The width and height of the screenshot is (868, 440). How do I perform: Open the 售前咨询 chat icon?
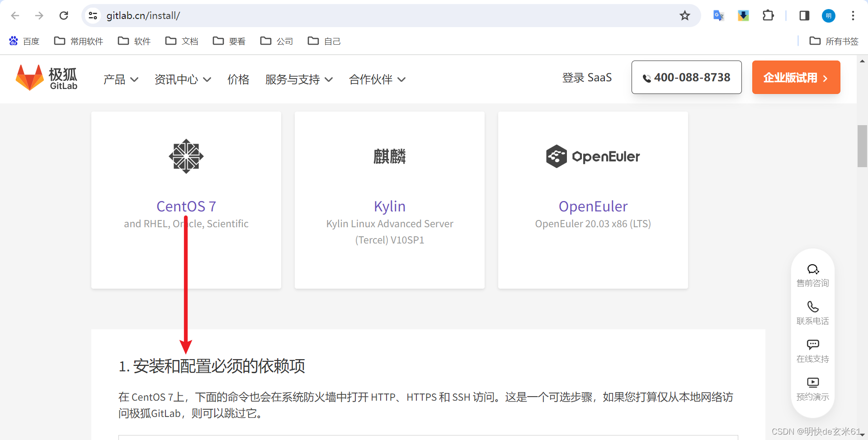pyautogui.click(x=812, y=269)
